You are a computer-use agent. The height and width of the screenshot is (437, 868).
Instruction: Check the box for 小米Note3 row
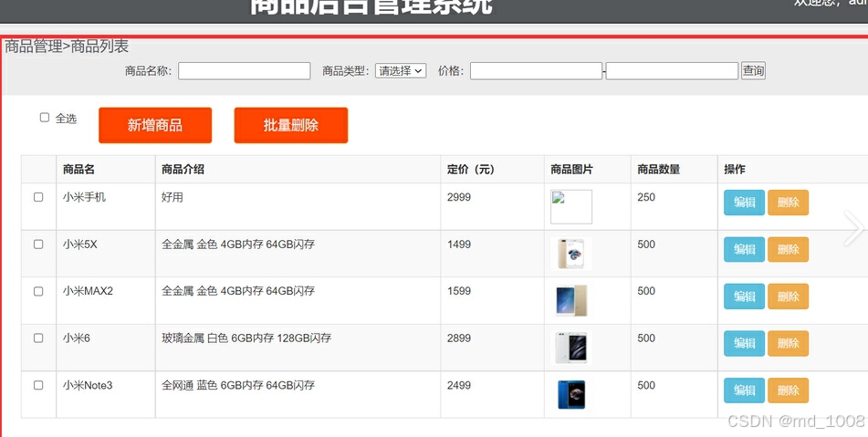click(x=38, y=385)
